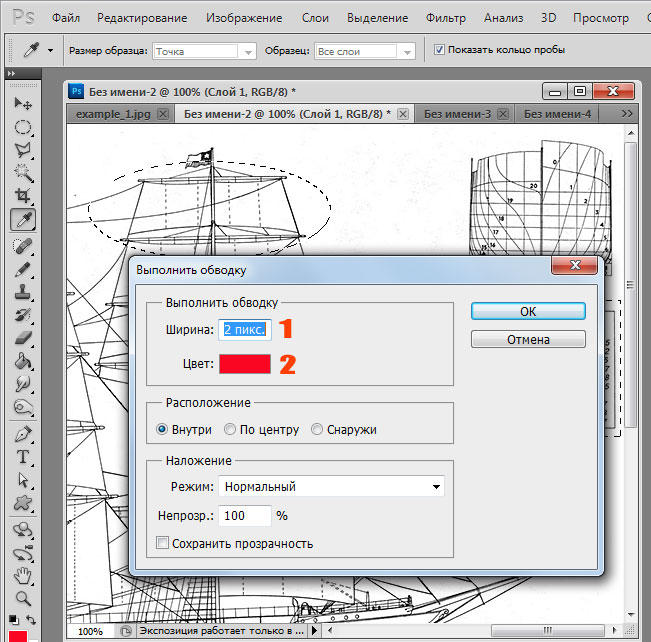
Task: Click the red stroke color swatch
Action: point(245,364)
